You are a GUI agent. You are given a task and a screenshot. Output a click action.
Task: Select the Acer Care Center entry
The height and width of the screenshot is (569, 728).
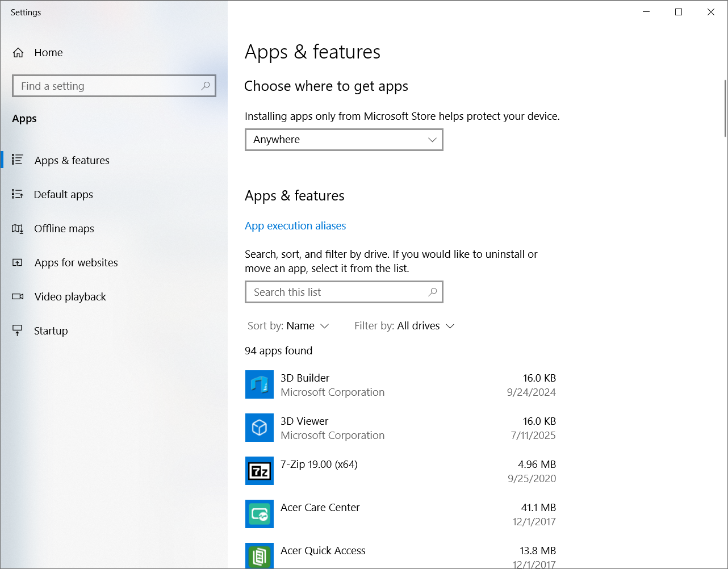click(x=401, y=514)
